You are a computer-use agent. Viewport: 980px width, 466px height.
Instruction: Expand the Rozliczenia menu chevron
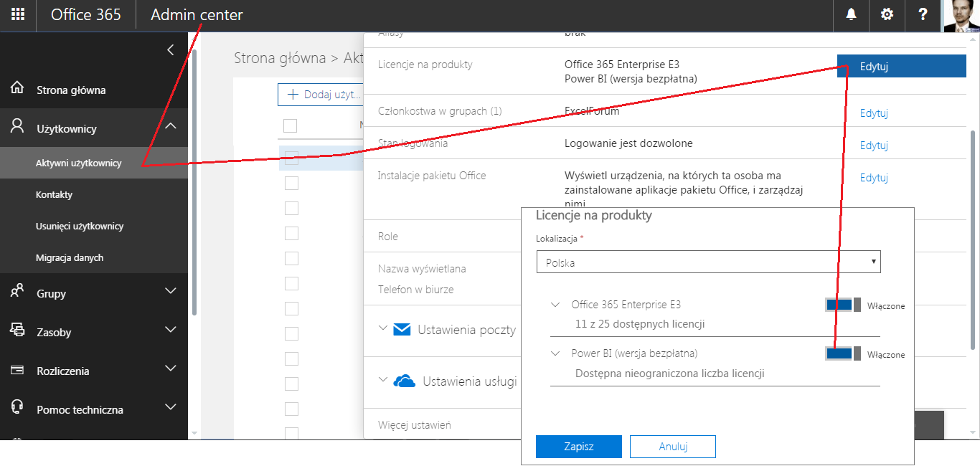(171, 368)
